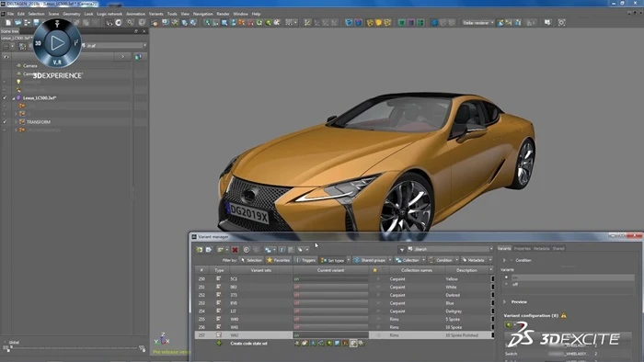Open the Render menu
Image resolution: width=644 pixels, height=362 pixels.
pos(223,14)
